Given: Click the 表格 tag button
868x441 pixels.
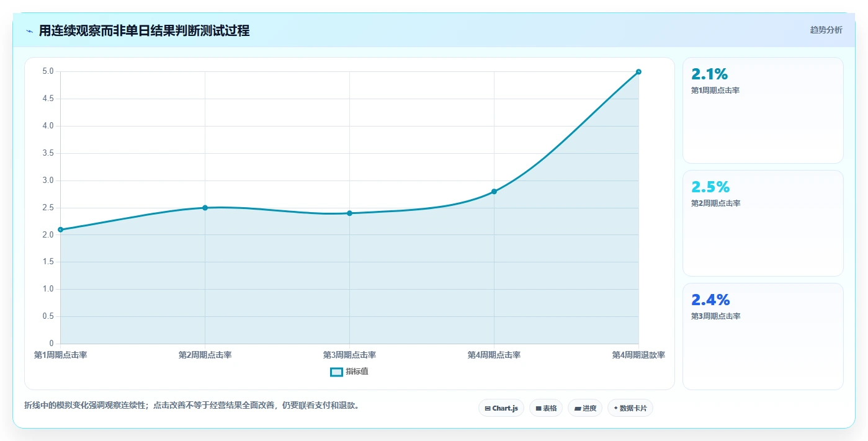Looking at the screenshot, I should (x=546, y=408).
